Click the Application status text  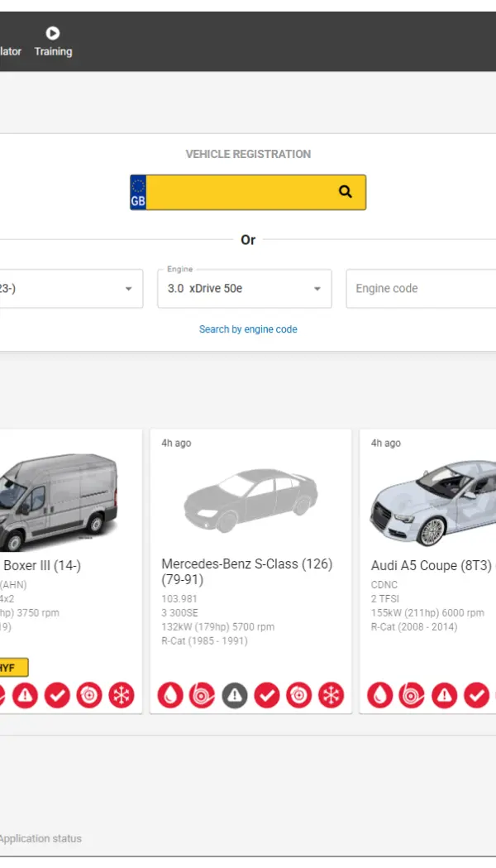pyautogui.click(x=40, y=839)
